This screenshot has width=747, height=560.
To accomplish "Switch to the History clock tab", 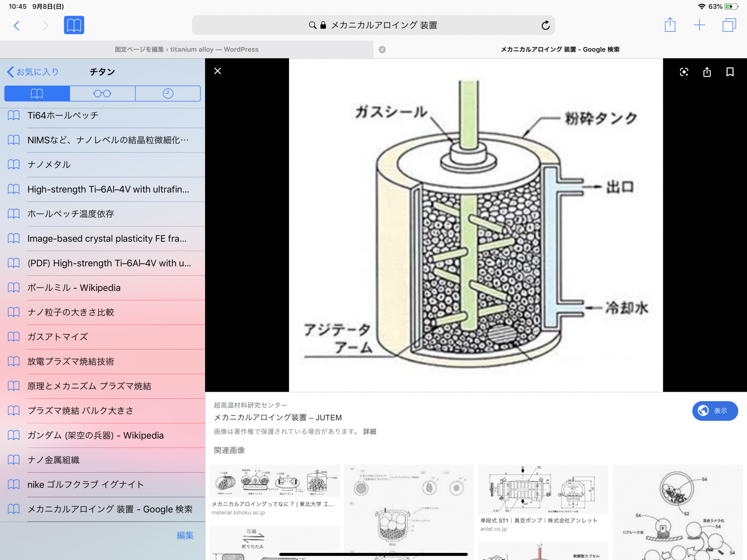I will click(168, 93).
